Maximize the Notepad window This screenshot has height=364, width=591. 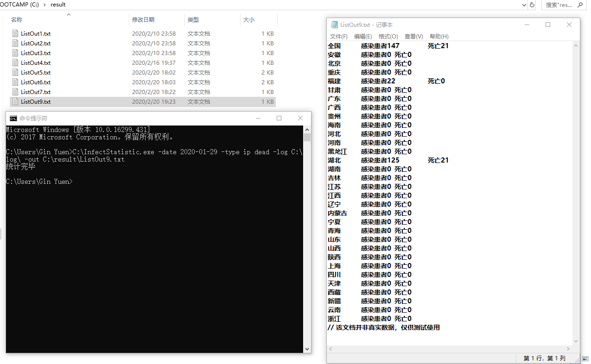point(548,25)
